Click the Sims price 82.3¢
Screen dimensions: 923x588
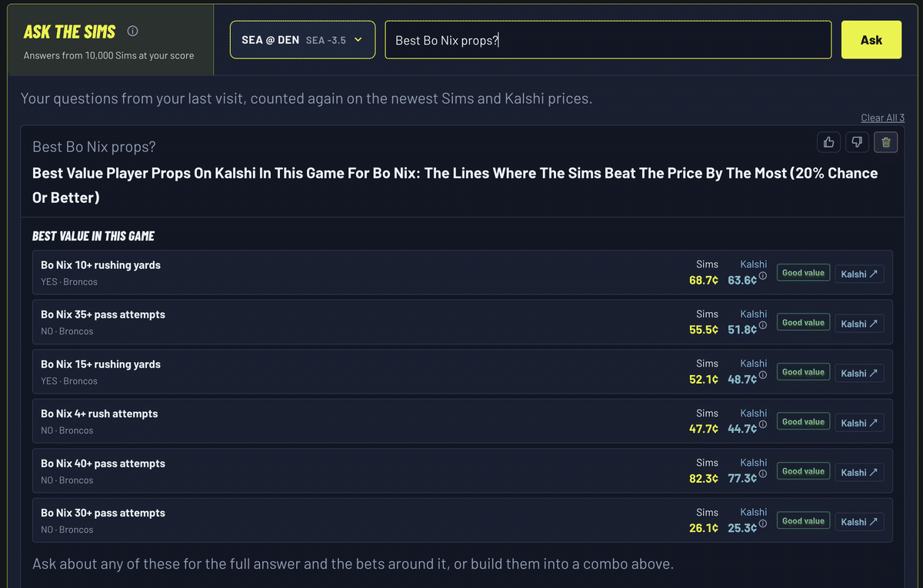pos(704,479)
